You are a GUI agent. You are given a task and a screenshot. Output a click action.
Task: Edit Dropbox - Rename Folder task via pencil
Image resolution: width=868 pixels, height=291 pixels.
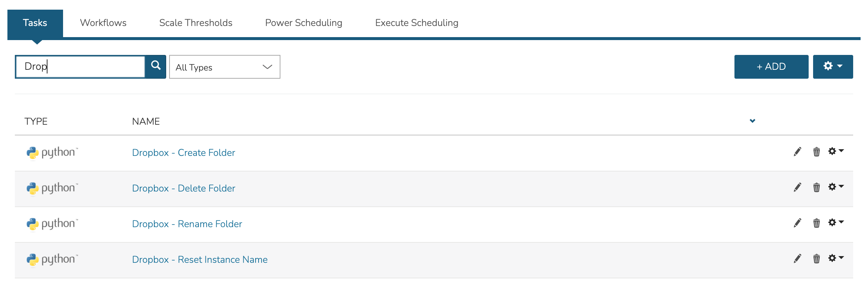click(797, 223)
